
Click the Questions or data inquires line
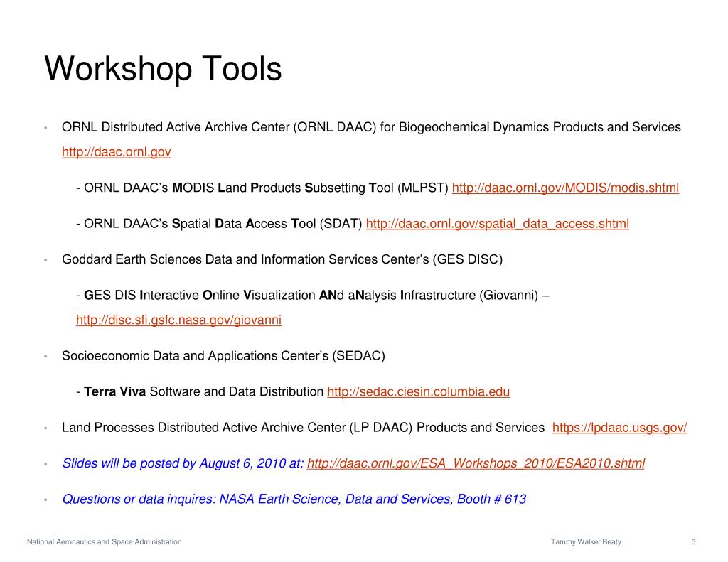pyautogui.click(x=294, y=499)
